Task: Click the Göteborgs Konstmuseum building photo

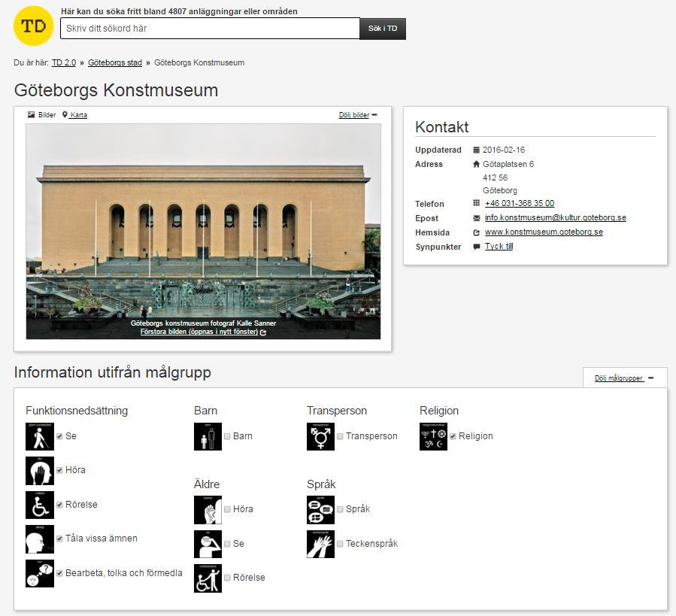Action: tap(203, 231)
